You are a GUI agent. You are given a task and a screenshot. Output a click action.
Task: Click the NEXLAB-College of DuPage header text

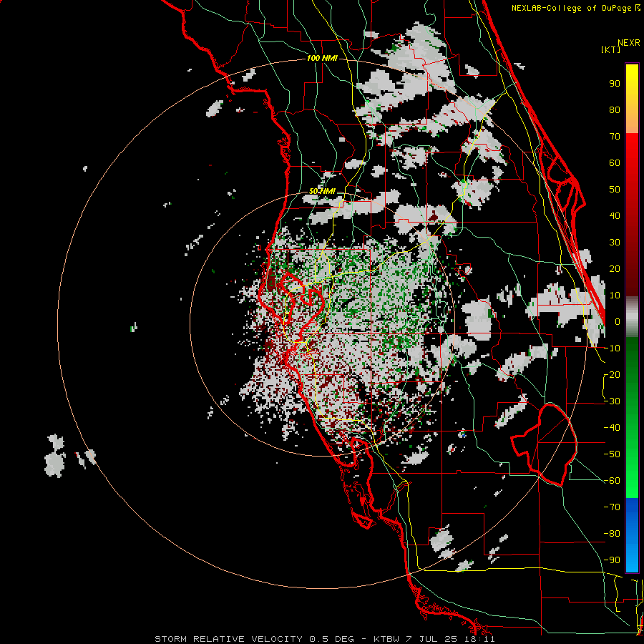pyautogui.click(x=575, y=8)
